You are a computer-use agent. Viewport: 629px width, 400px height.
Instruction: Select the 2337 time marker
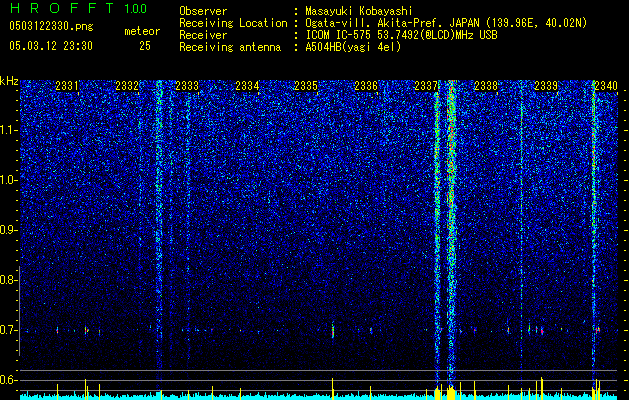point(426,86)
